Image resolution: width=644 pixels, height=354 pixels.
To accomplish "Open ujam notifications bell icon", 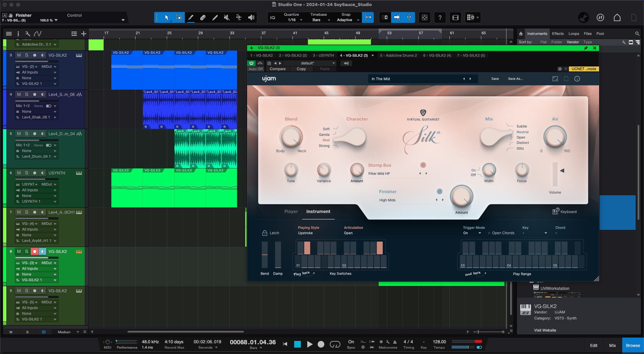I will click(566, 79).
